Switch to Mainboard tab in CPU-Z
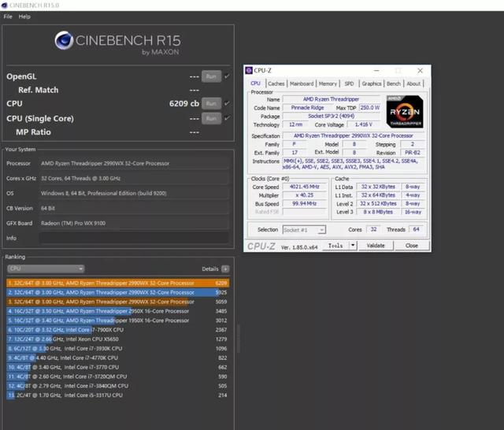Screen dimensions: 504x430 coord(302,83)
